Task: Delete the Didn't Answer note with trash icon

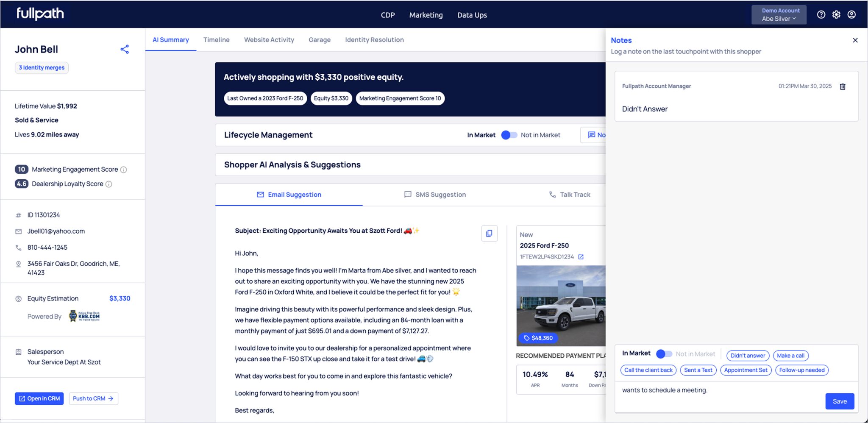Action: pyautogui.click(x=843, y=86)
